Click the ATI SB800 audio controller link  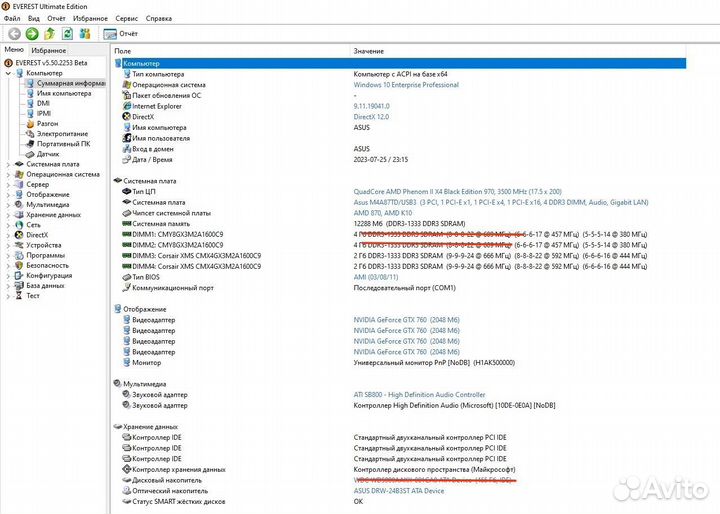coord(419,395)
